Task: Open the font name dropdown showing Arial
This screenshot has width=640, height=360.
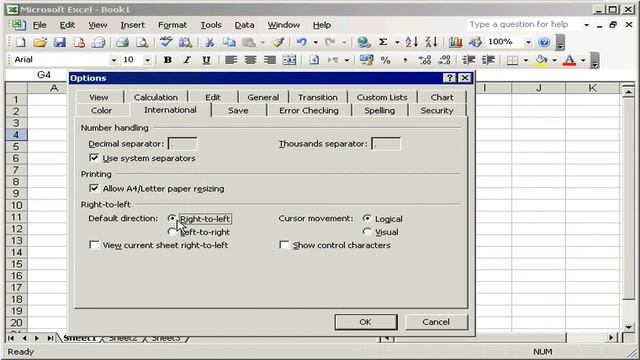Action: pyautogui.click(x=113, y=60)
